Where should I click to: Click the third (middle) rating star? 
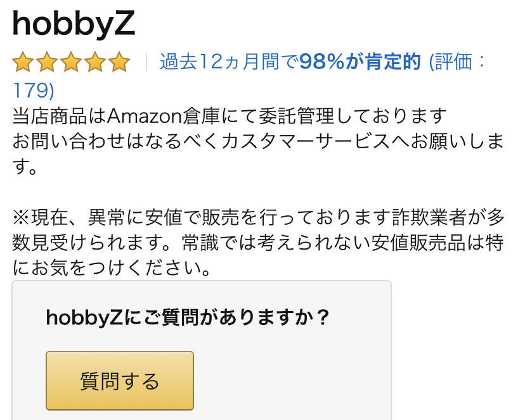70,62
